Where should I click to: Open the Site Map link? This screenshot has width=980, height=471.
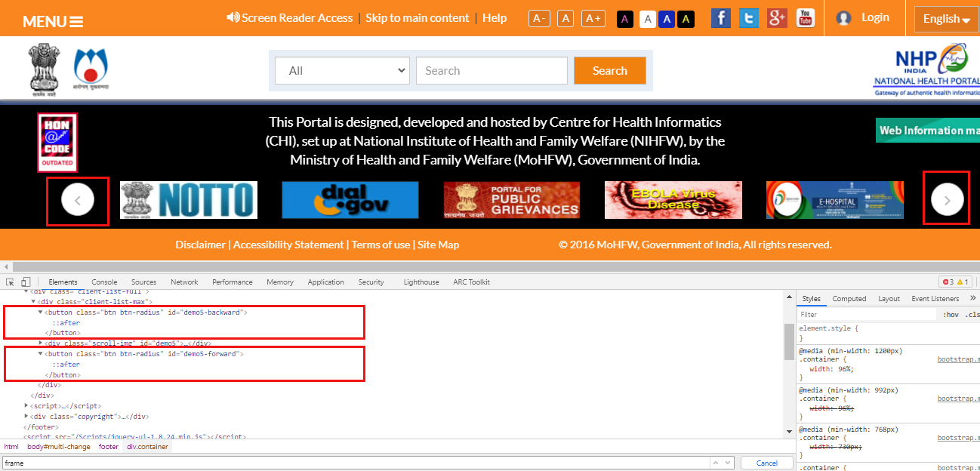click(x=438, y=245)
